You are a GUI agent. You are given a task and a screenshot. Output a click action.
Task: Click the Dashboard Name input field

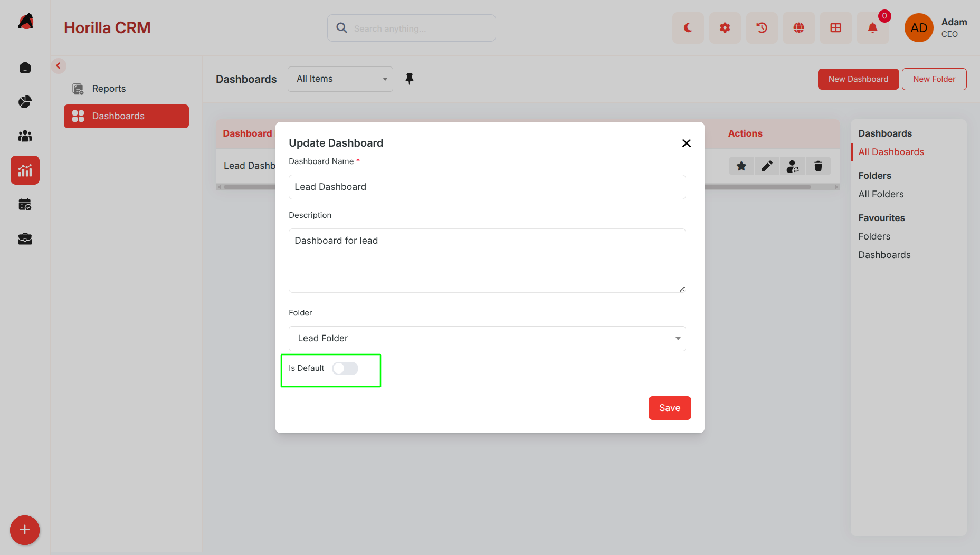pos(487,187)
